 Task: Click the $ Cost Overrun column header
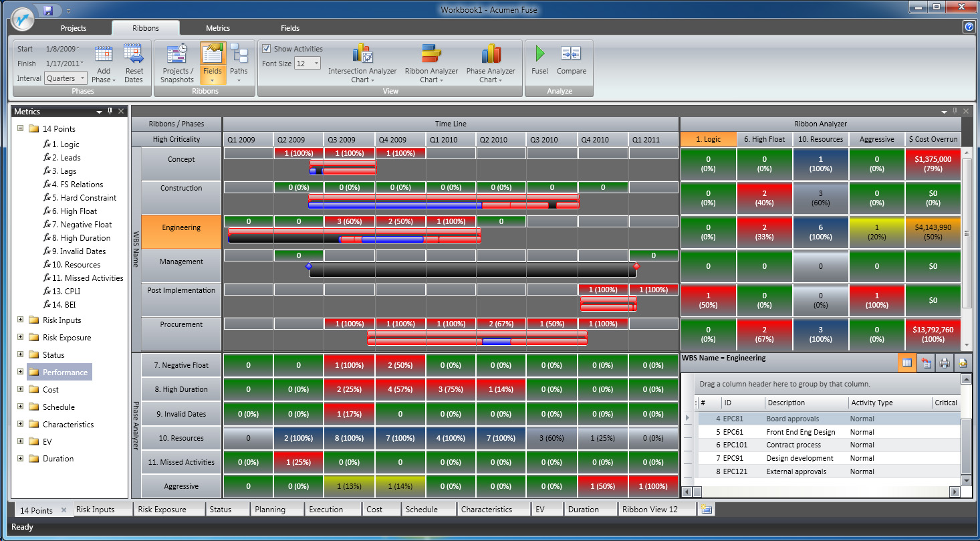coord(933,139)
